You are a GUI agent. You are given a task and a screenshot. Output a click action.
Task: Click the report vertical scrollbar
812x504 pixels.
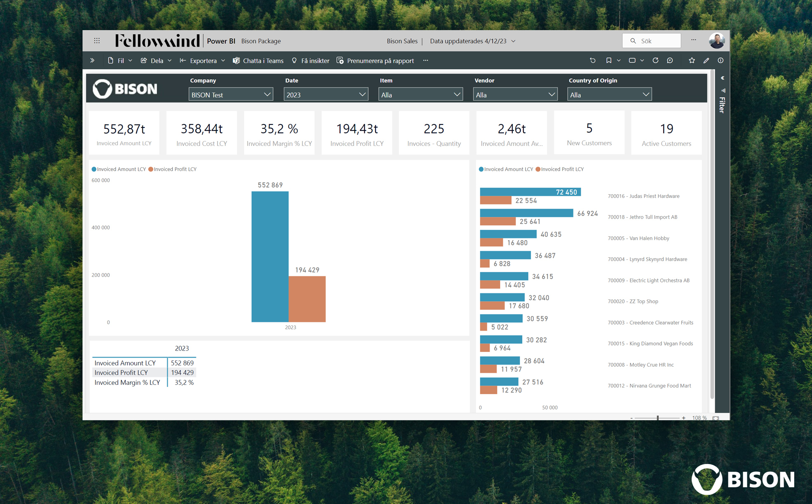click(712, 235)
